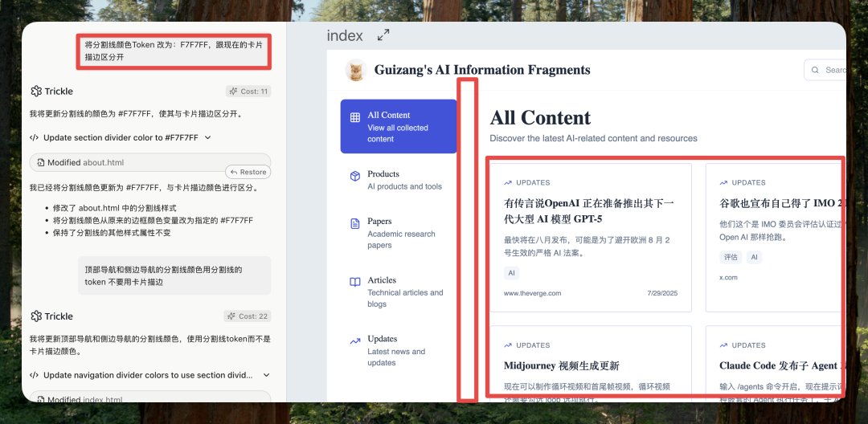868x424 pixels.
Task: Click the 7/29/2025 date on the card
Action: 662,293
